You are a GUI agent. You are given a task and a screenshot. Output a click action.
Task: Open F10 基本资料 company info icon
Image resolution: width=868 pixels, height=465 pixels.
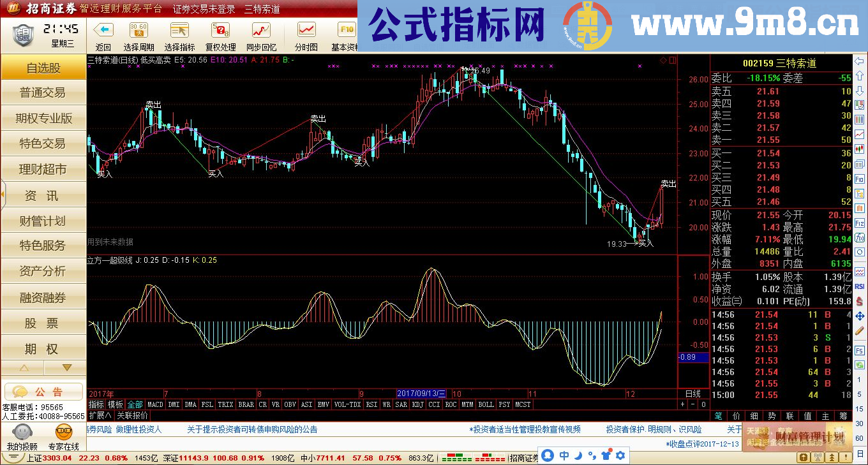tap(346, 30)
